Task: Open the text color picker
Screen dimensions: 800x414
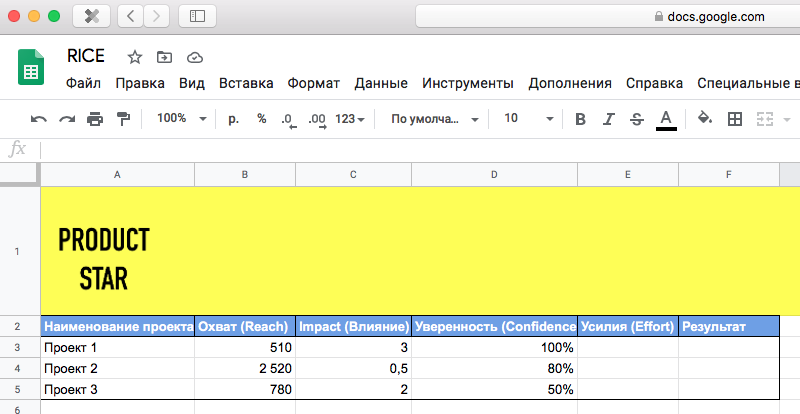Action: click(x=666, y=120)
